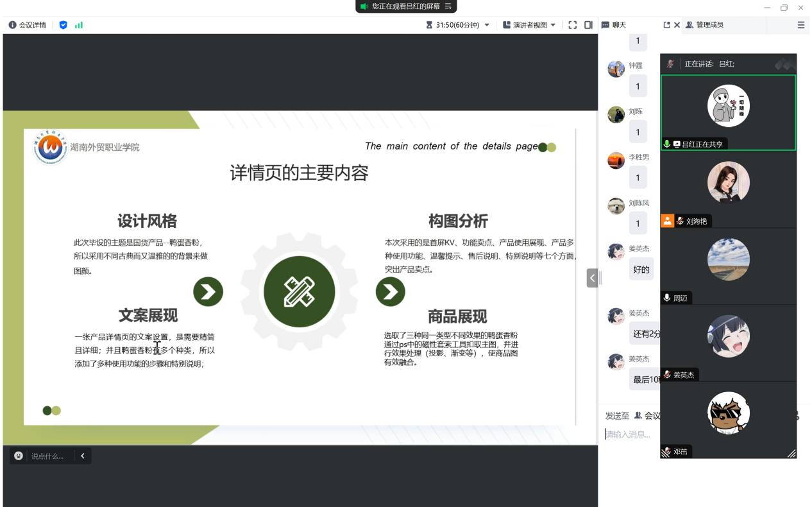Click the emoji smiley icon in the danmaku bar

click(19, 456)
